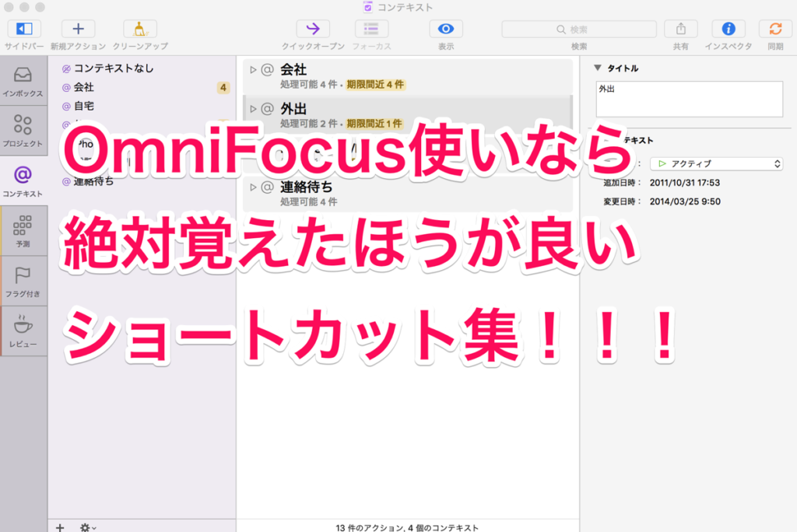Click the 追加日時 value 2011/10/31 17:53
The width and height of the screenshot is (797, 532).
(685, 183)
